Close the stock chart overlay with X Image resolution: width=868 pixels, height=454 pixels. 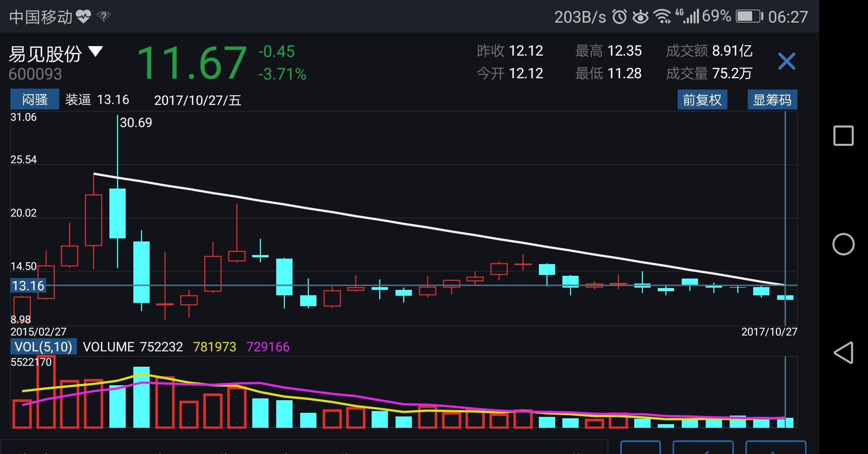click(787, 61)
